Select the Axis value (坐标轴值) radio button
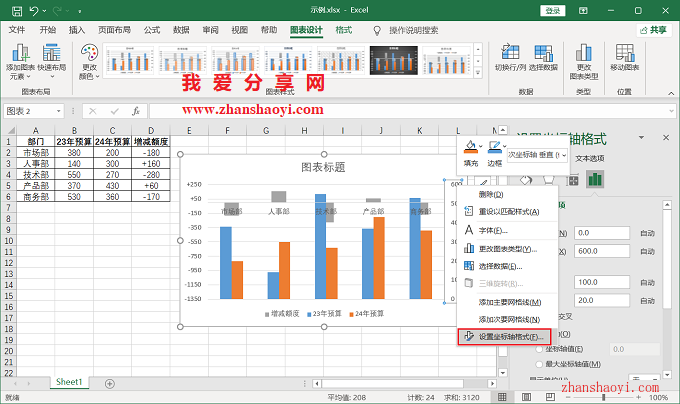 pos(539,349)
